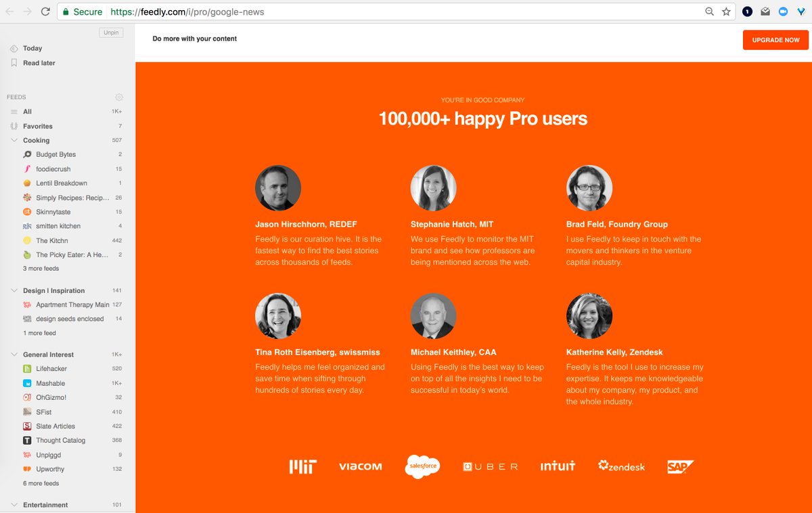Show 3 more feeds under Cooking

(41, 269)
